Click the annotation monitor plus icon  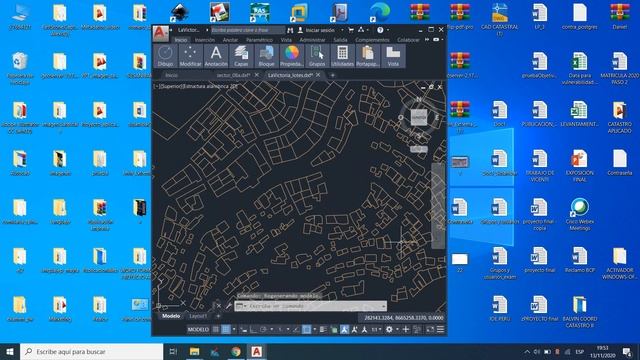click(x=405, y=329)
